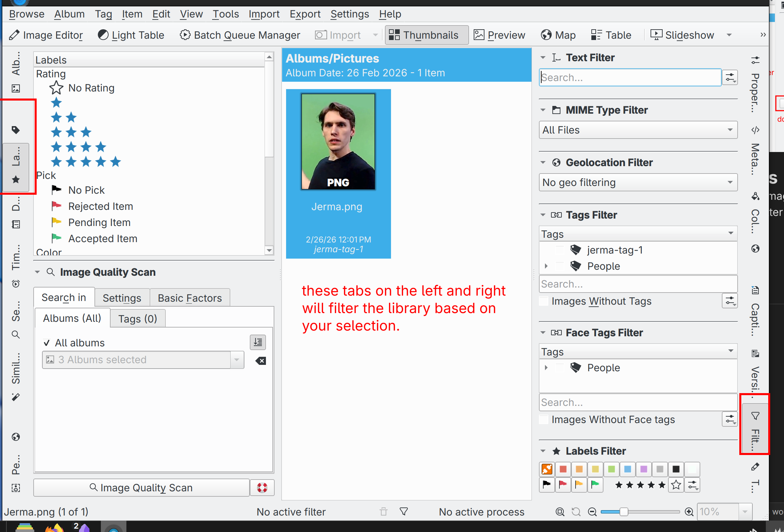
Task: Click the Filters sidebar funnel icon
Action: [755, 416]
